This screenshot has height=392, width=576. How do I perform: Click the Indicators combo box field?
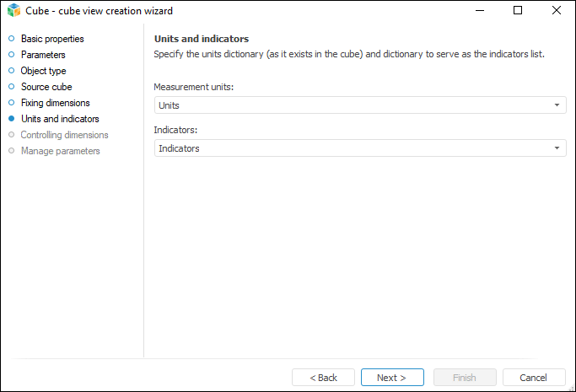coord(354,148)
